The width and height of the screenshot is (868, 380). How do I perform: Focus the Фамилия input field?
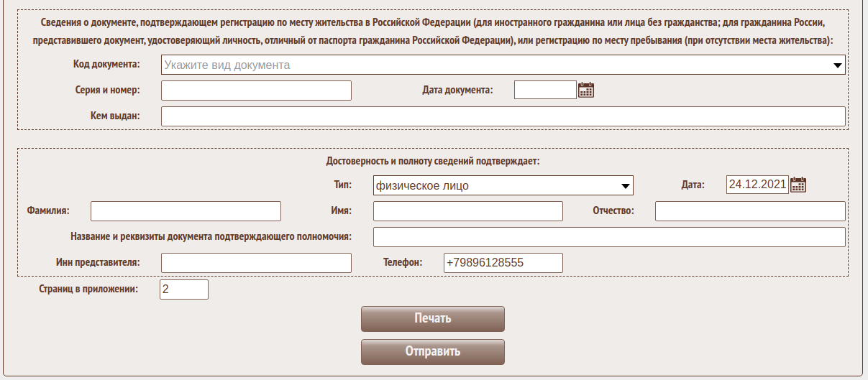tap(186, 211)
